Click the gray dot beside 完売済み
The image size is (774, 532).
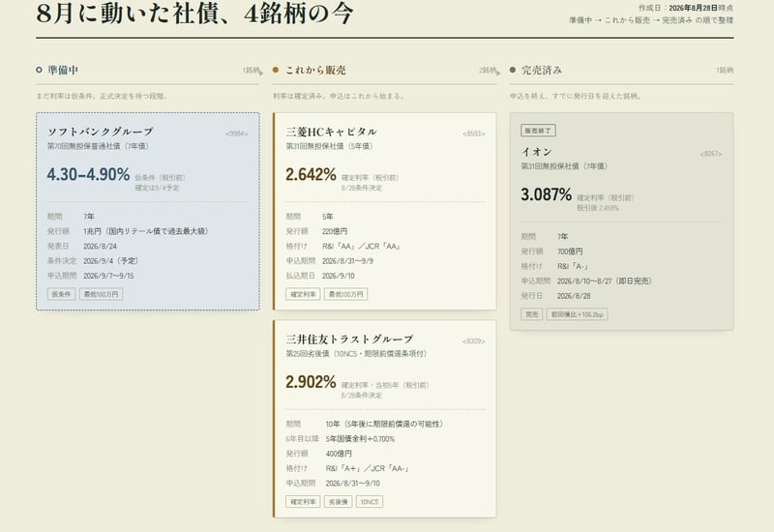[513, 70]
